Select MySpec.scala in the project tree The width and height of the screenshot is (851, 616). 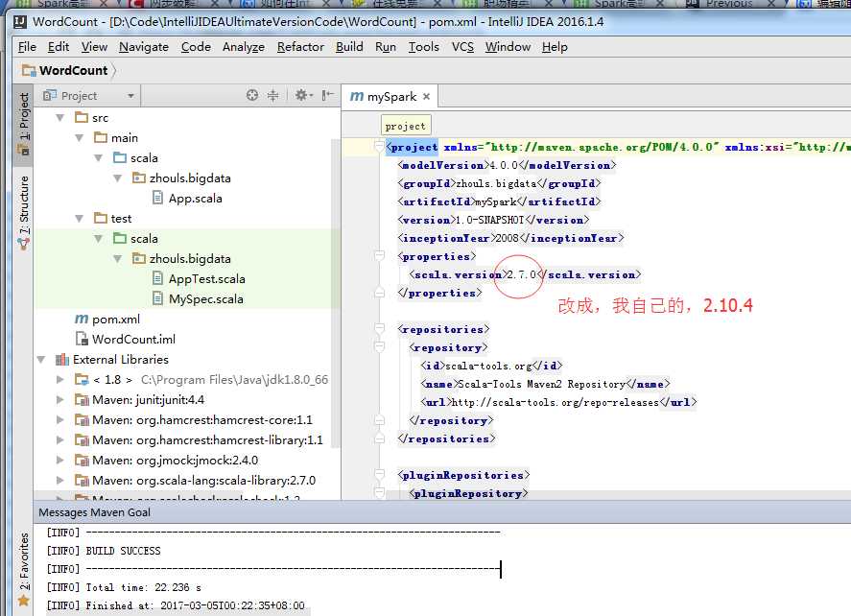coord(205,298)
